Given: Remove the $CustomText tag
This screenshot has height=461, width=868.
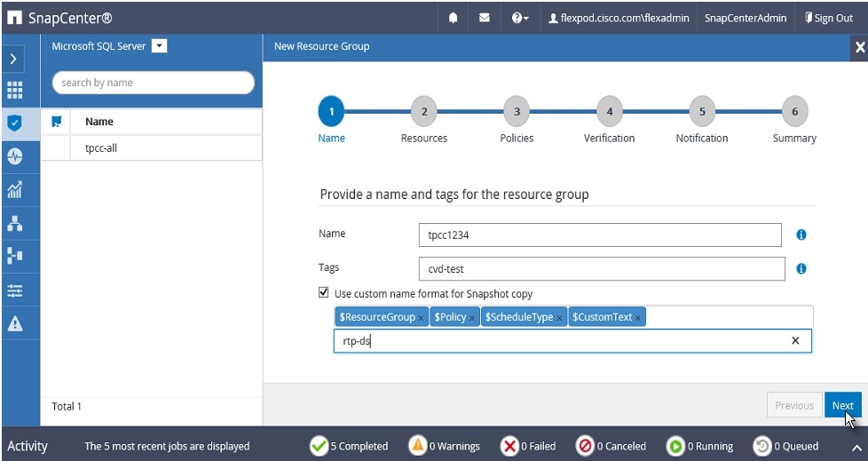Looking at the screenshot, I should (638, 318).
